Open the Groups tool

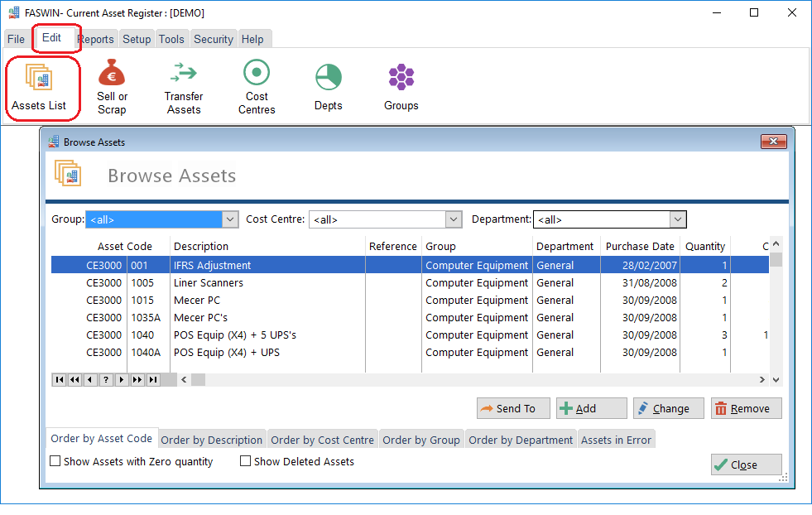pyautogui.click(x=401, y=87)
